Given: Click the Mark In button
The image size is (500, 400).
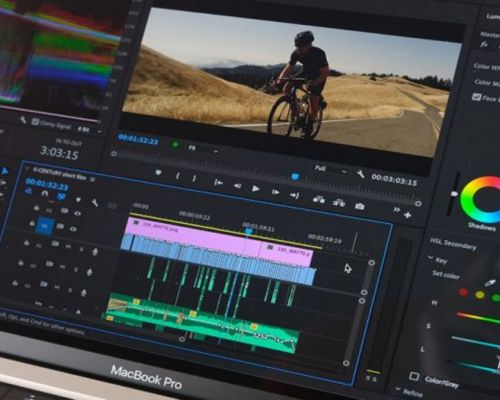Looking at the screenshot, I should pyautogui.click(x=178, y=176).
